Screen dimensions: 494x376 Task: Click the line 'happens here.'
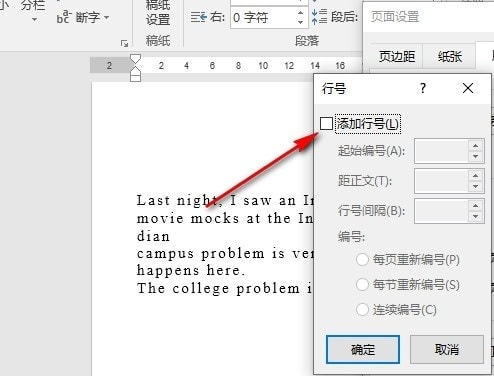(191, 270)
